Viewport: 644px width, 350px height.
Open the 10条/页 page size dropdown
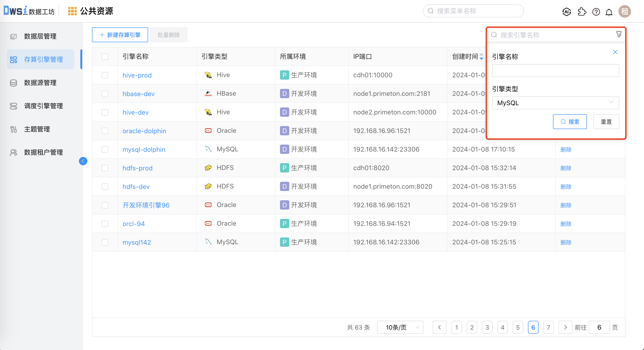coord(400,327)
